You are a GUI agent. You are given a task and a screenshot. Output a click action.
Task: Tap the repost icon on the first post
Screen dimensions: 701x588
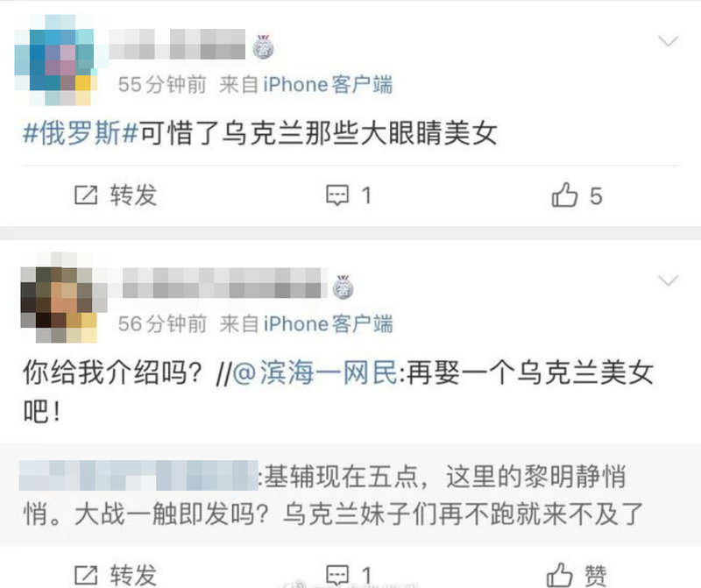[x=86, y=195]
